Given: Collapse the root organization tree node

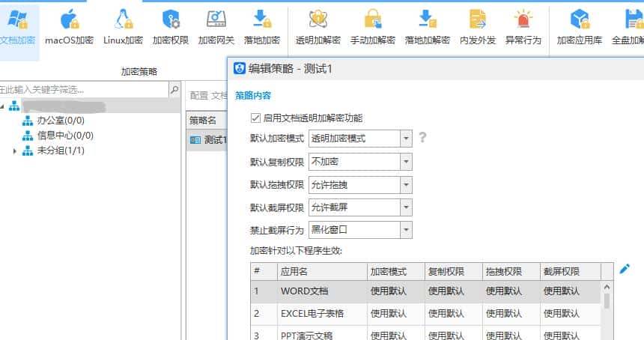Looking at the screenshot, I should 2,106.
